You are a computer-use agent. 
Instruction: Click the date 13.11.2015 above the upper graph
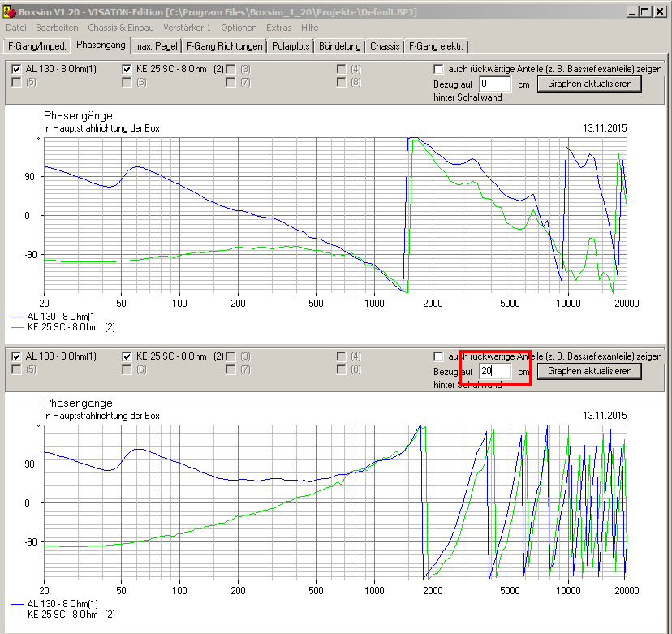click(605, 128)
